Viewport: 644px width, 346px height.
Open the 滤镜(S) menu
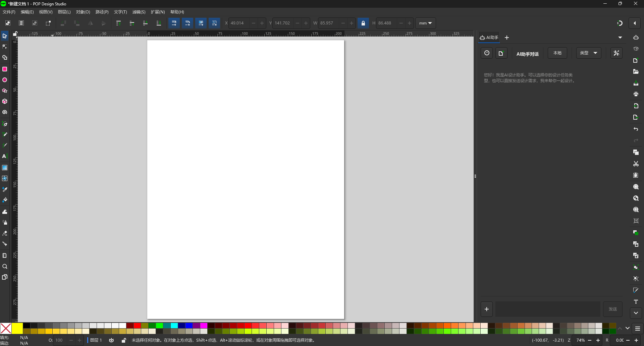tap(139, 12)
